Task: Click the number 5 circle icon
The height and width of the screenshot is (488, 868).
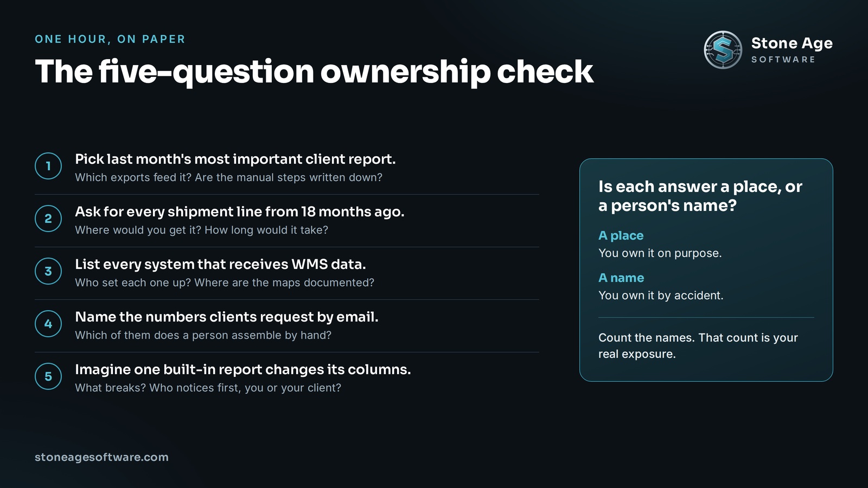Action: pyautogui.click(x=48, y=376)
